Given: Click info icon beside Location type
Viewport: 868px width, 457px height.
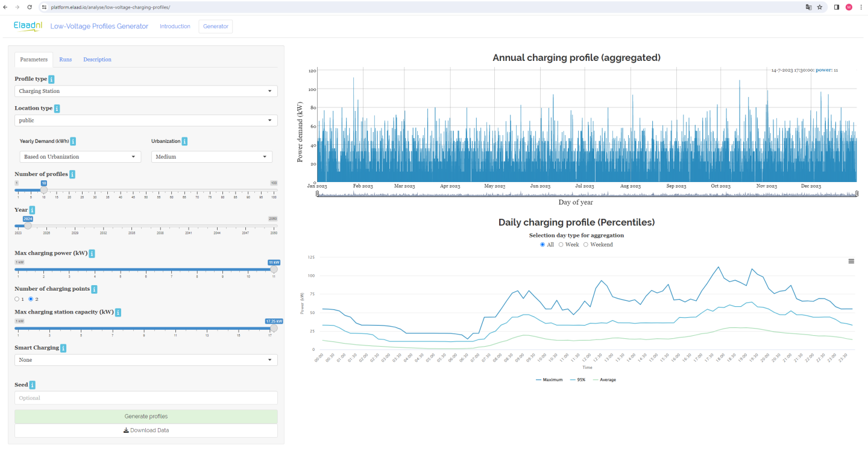Looking at the screenshot, I should point(57,109).
